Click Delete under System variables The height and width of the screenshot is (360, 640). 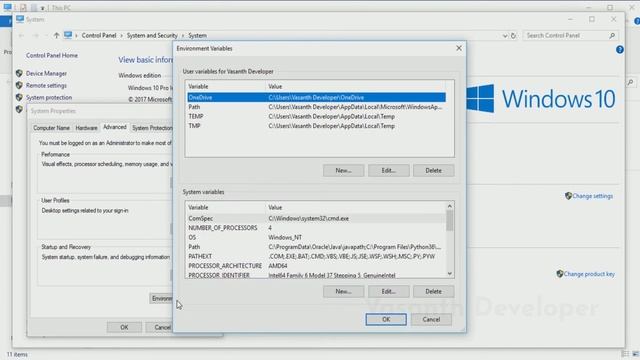[433, 291]
